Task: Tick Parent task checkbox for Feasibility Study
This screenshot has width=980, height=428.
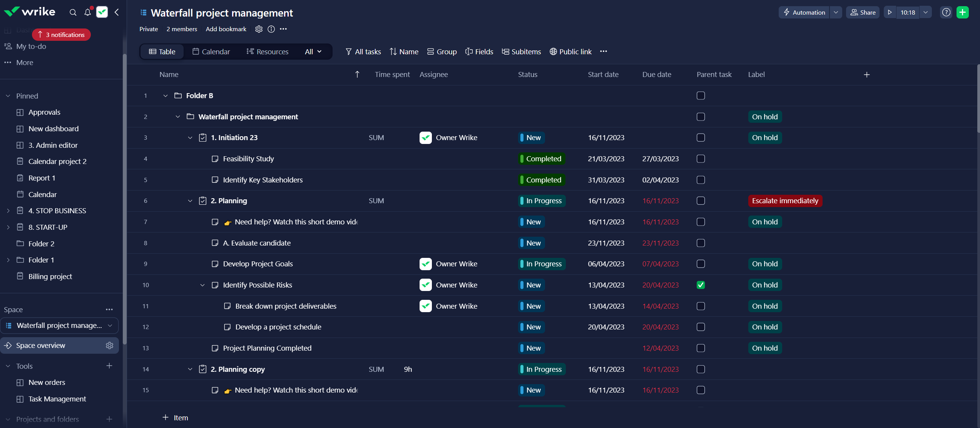Action: 701,159
